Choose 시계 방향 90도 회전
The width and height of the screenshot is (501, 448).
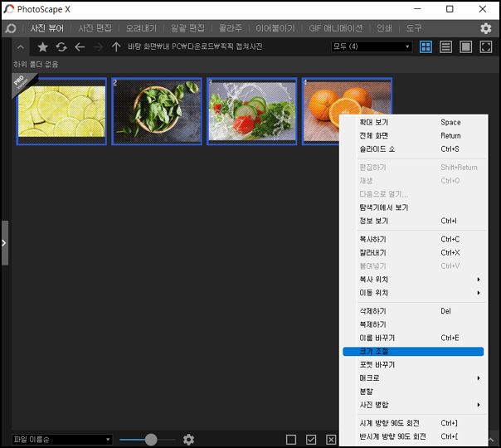point(413,423)
